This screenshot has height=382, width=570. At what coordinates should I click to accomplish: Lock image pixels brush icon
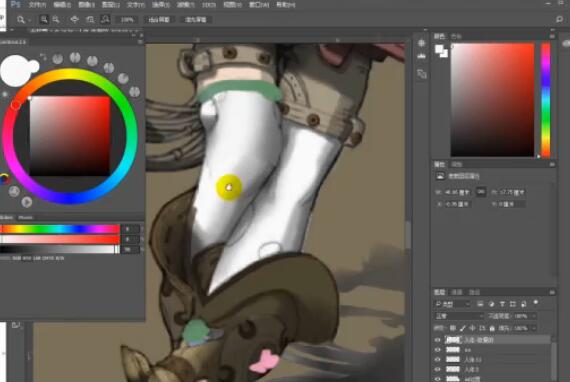point(462,328)
